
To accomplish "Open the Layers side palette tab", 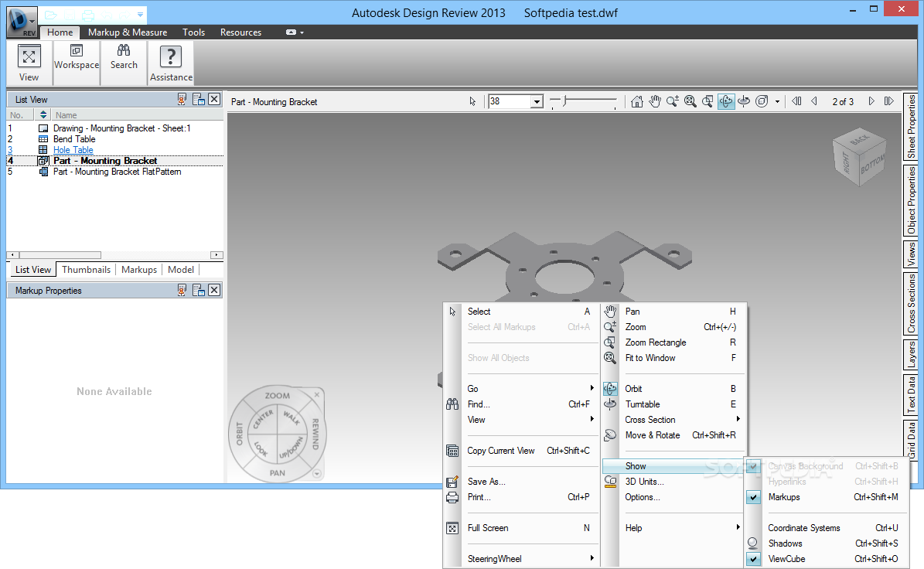I will coord(911,355).
